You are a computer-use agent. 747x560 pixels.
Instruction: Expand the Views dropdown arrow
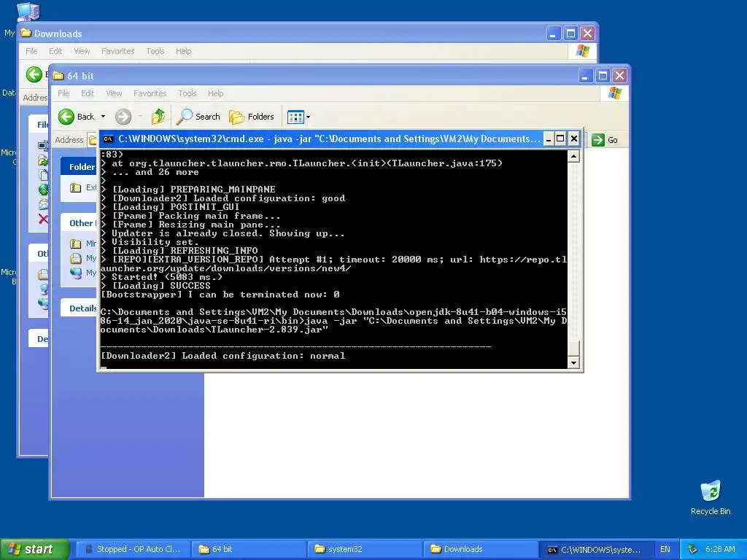click(309, 117)
